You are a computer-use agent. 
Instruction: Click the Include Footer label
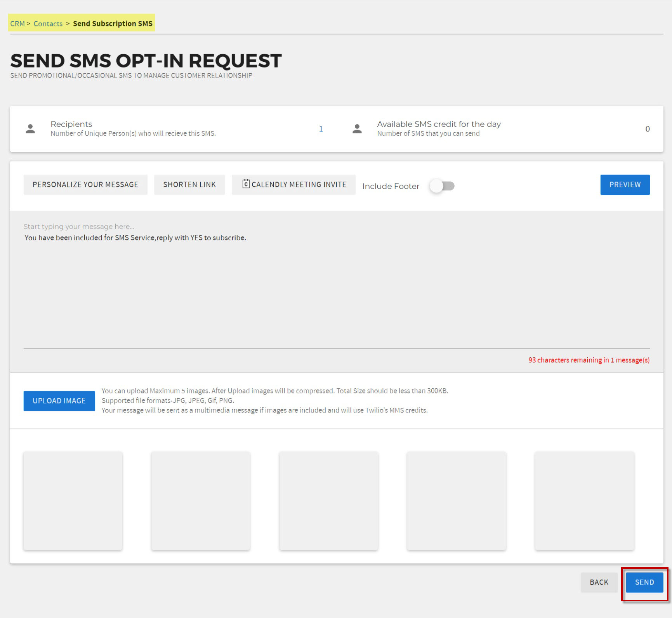click(x=391, y=186)
